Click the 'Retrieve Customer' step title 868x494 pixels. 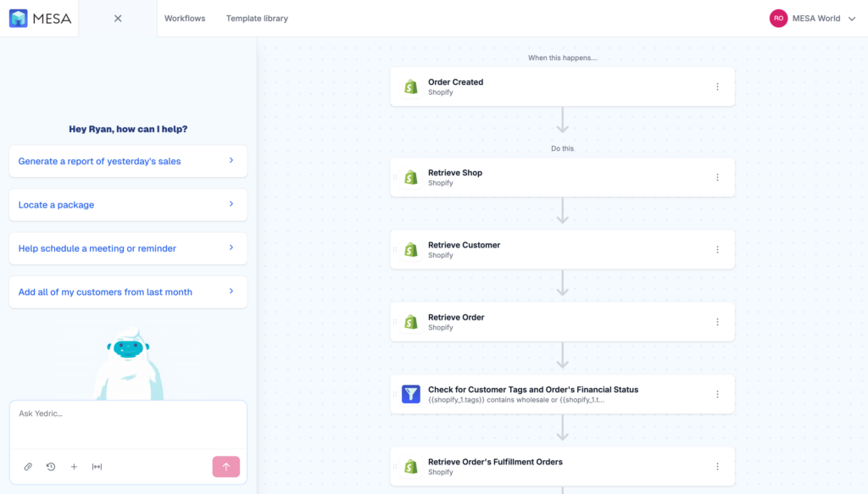click(x=464, y=245)
